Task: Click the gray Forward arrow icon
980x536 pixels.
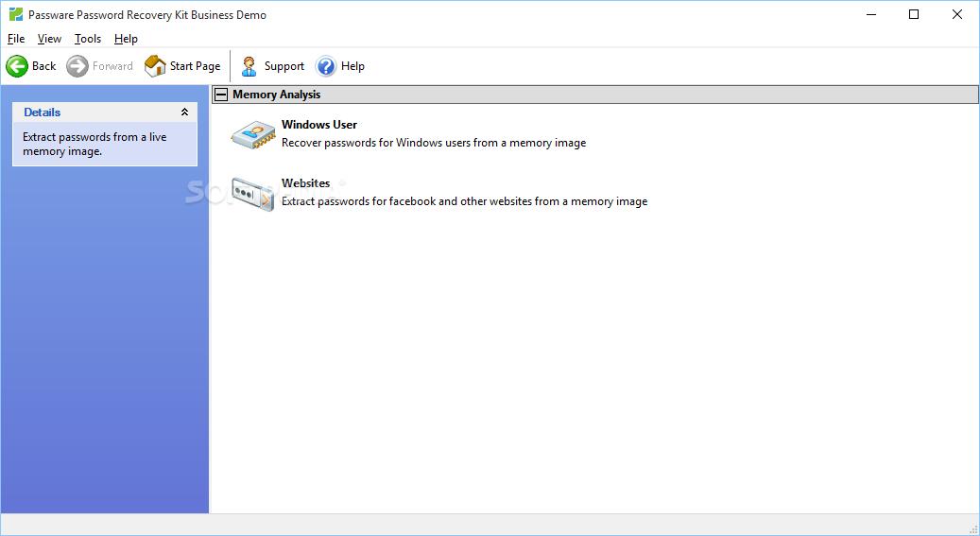Action: pyautogui.click(x=77, y=65)
